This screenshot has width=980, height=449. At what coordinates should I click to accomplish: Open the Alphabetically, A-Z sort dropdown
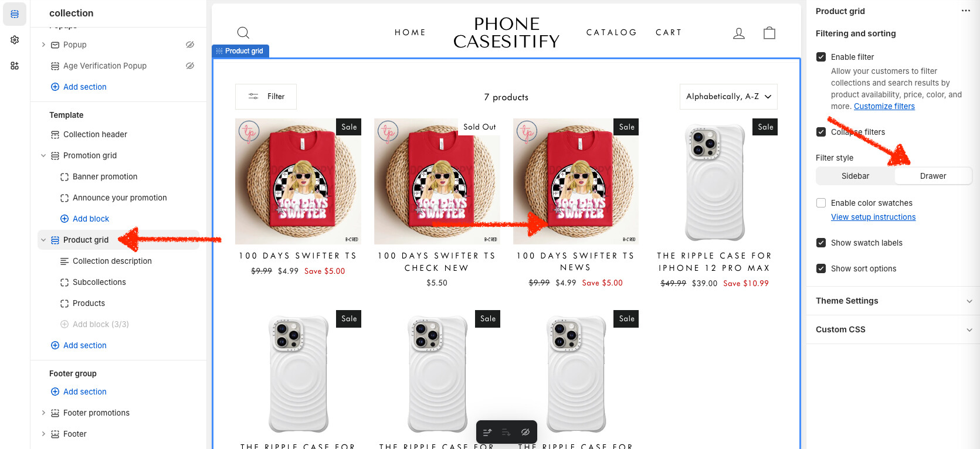728,97
